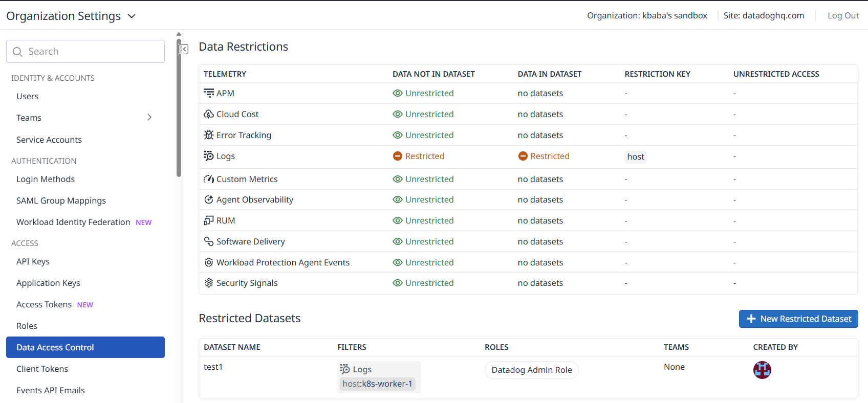The width and height of the screenshot is (868, 403).
Task: Select SAML Group Mappings
Action: point(61,200)
